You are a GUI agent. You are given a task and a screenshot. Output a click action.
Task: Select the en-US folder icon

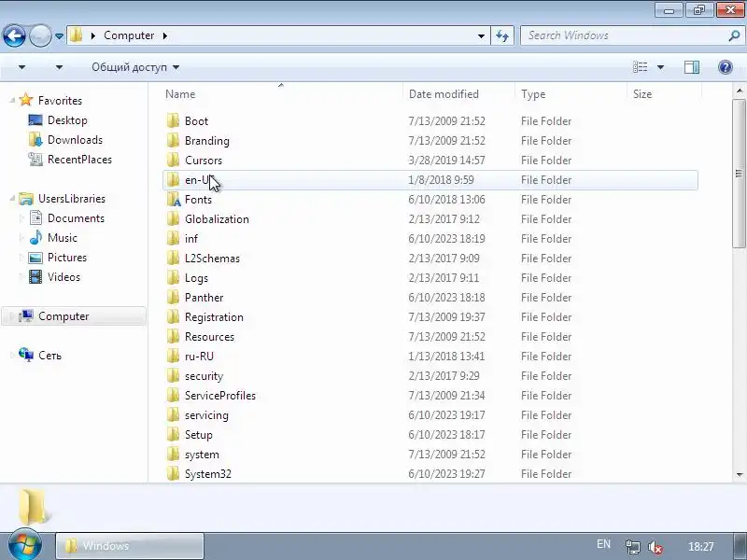173,179
